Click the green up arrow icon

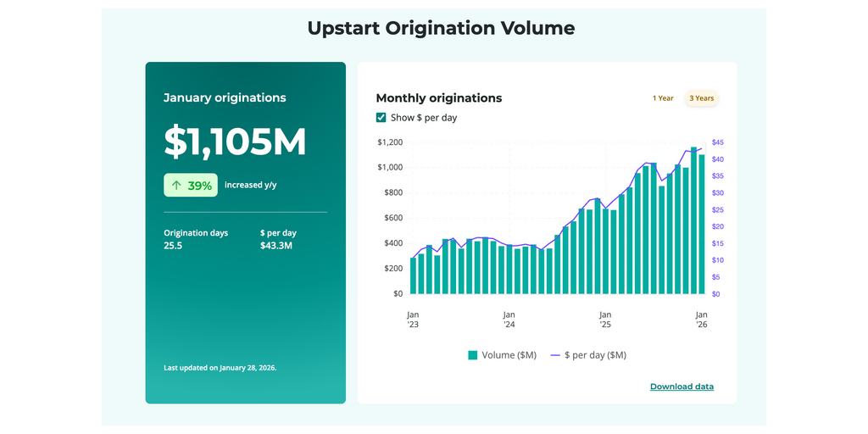tap(176, 186)
